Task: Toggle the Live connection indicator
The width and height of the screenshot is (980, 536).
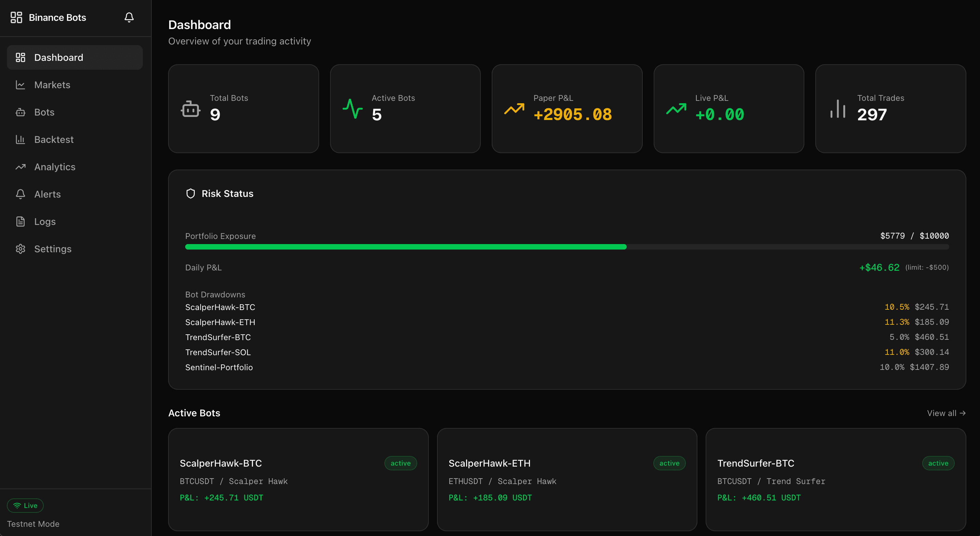Action: pos(25,505)
